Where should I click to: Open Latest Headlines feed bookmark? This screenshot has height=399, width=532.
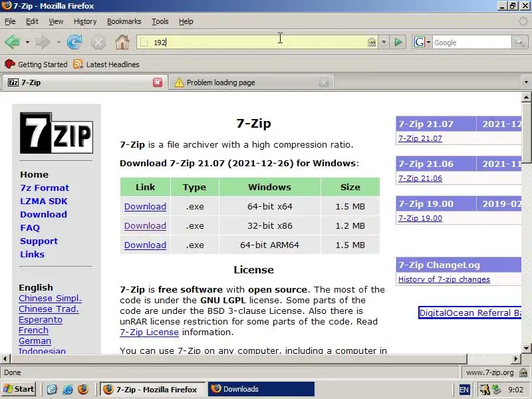tap(106, 64)
